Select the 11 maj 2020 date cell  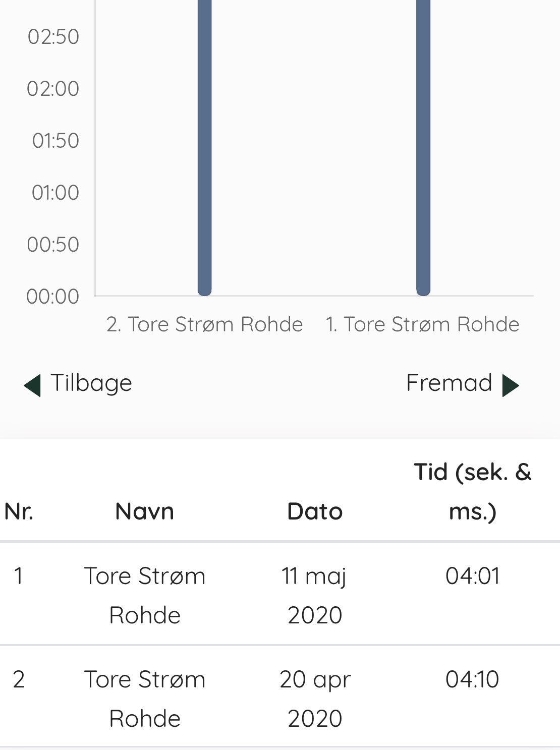315,596
